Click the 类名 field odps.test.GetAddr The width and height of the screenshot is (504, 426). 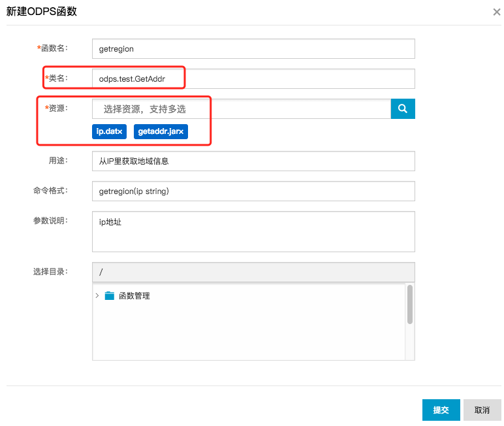click(253, 78)
